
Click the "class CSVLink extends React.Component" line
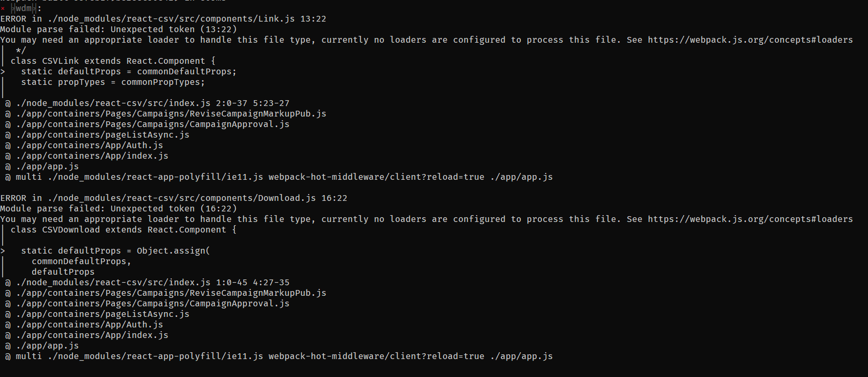[x=113, y=61]
